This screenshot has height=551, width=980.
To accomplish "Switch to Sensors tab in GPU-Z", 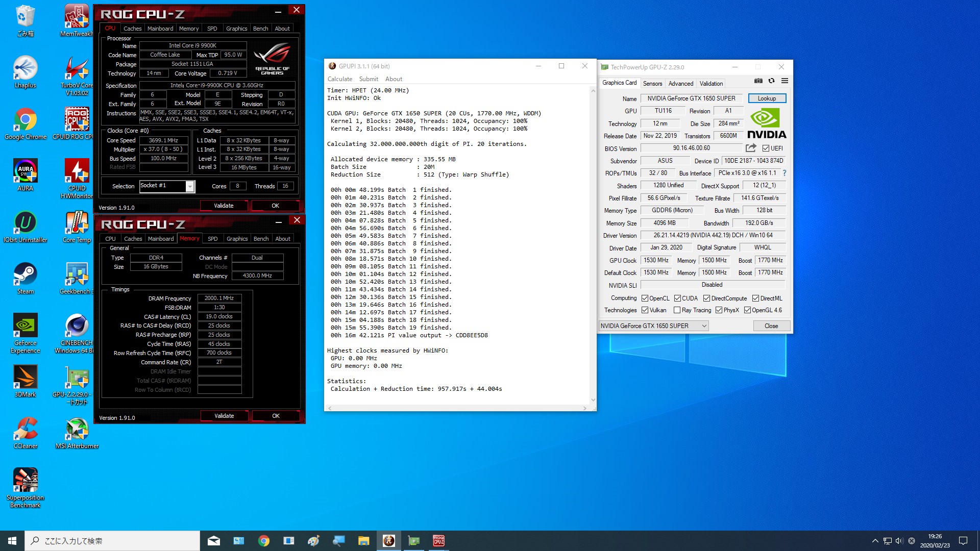I will pos(652,84).
